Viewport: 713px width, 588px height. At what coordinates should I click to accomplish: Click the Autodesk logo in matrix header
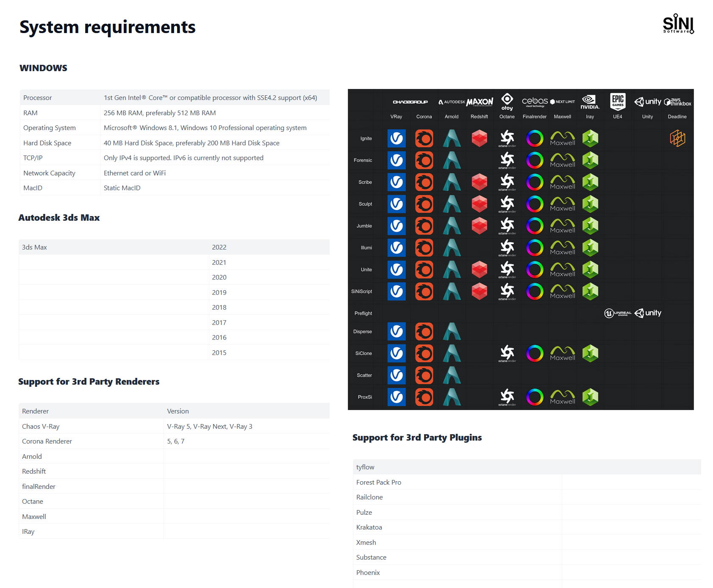(452, 102)
